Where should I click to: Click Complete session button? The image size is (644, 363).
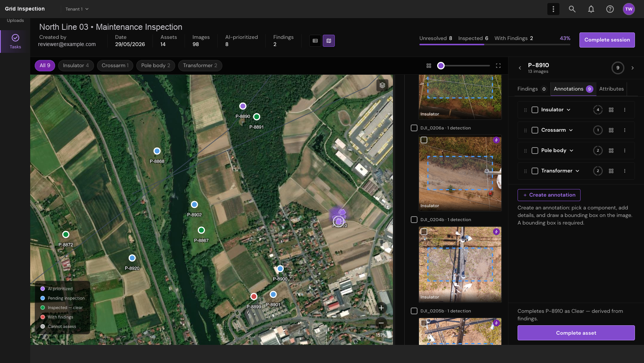(607, 40)
